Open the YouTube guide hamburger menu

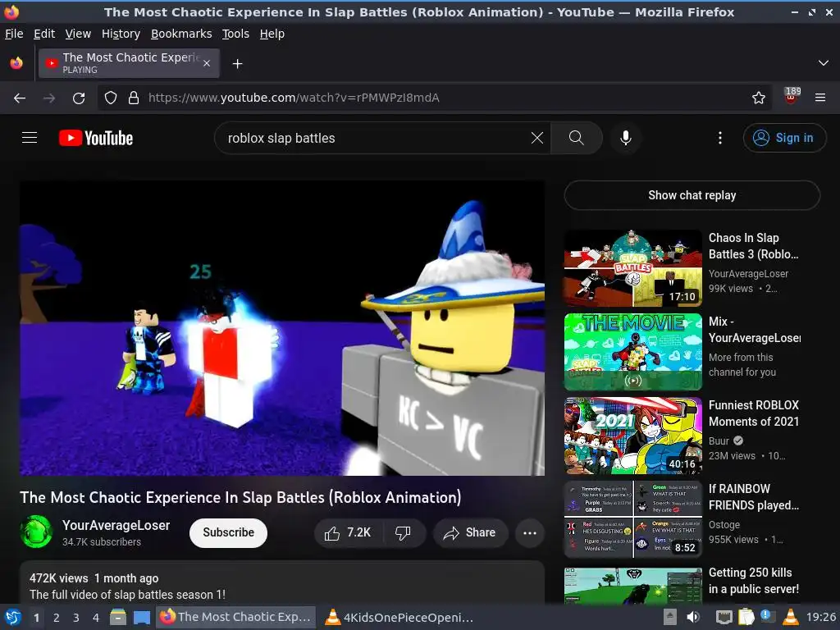coord(30,138)
